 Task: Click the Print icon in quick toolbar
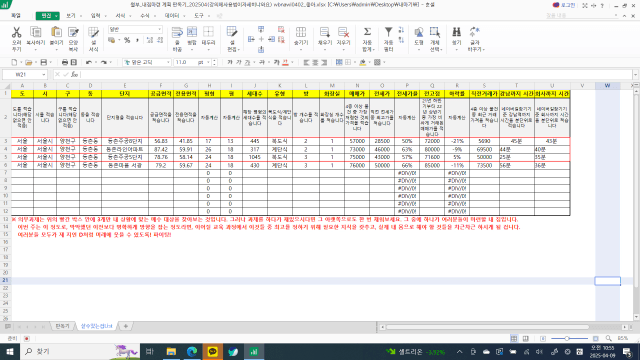(64, 62)
